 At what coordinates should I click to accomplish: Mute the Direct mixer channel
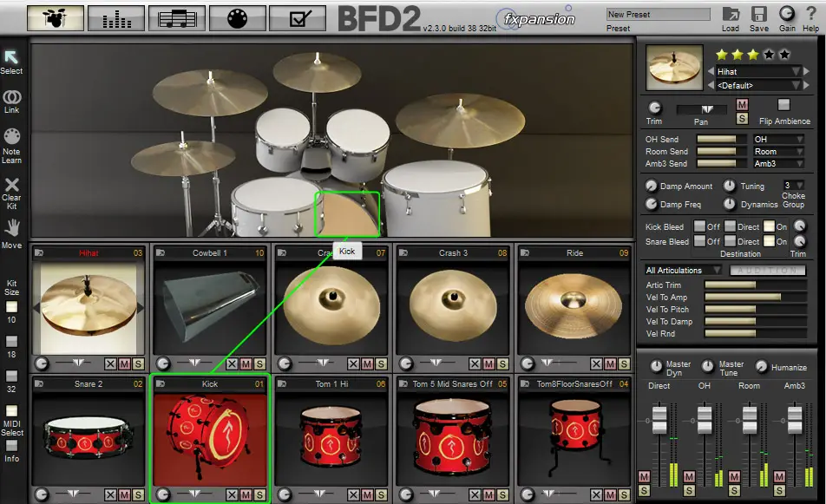pos(644,476)
